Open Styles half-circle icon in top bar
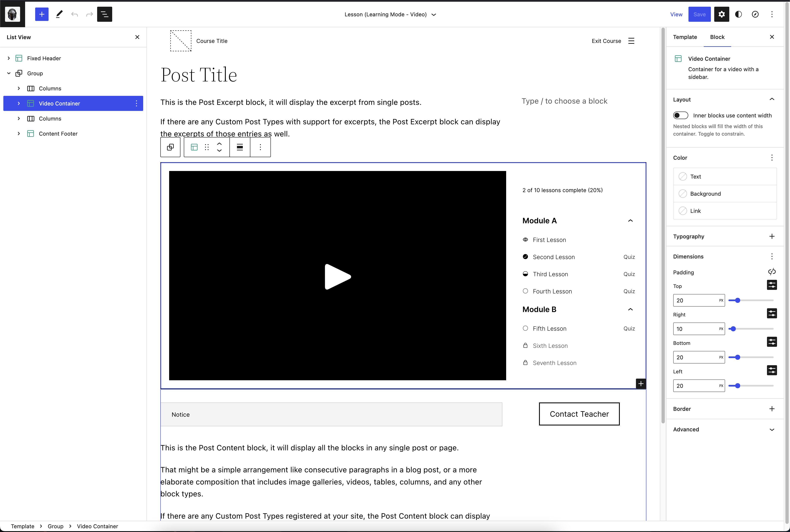The width and height of the screenshot is (790, 532). point(739,14)
